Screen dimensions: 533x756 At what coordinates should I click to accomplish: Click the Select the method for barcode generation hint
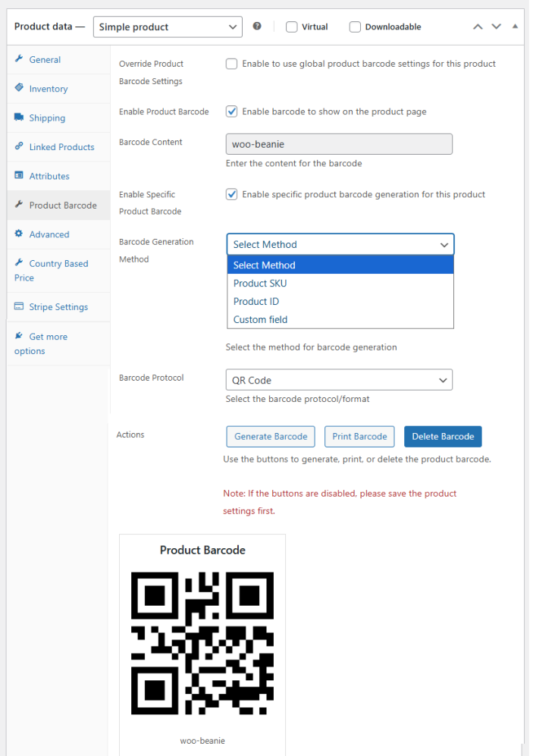(312, 347)
